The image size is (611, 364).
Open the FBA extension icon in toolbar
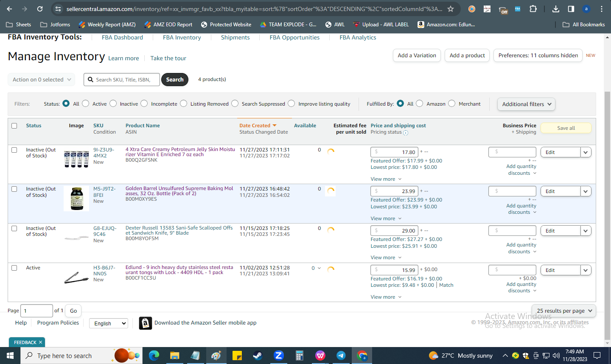[518, 9]
